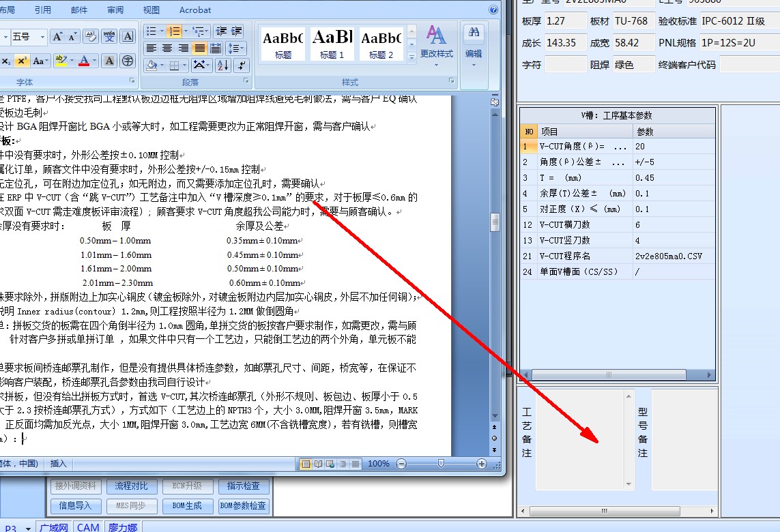The image size is (780, 532).
Task: Switch to Web Layout view
Action: coord(330,464)
